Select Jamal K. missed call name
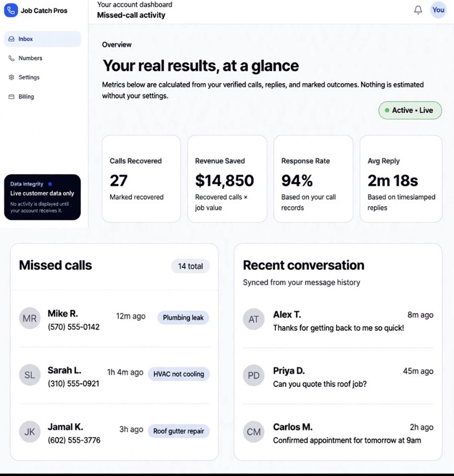The image size is (454, 476). [65, 427]
